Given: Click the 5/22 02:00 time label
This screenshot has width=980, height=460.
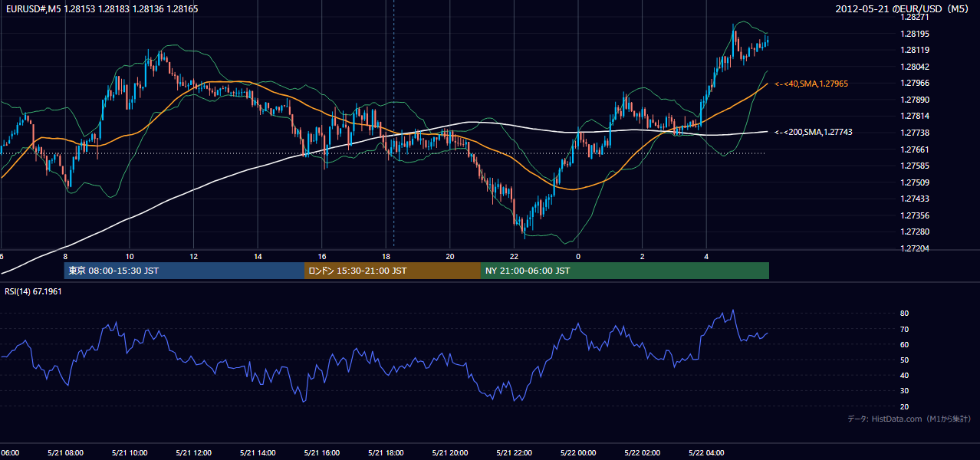Looking at the screenshot, I should [642, 453].
